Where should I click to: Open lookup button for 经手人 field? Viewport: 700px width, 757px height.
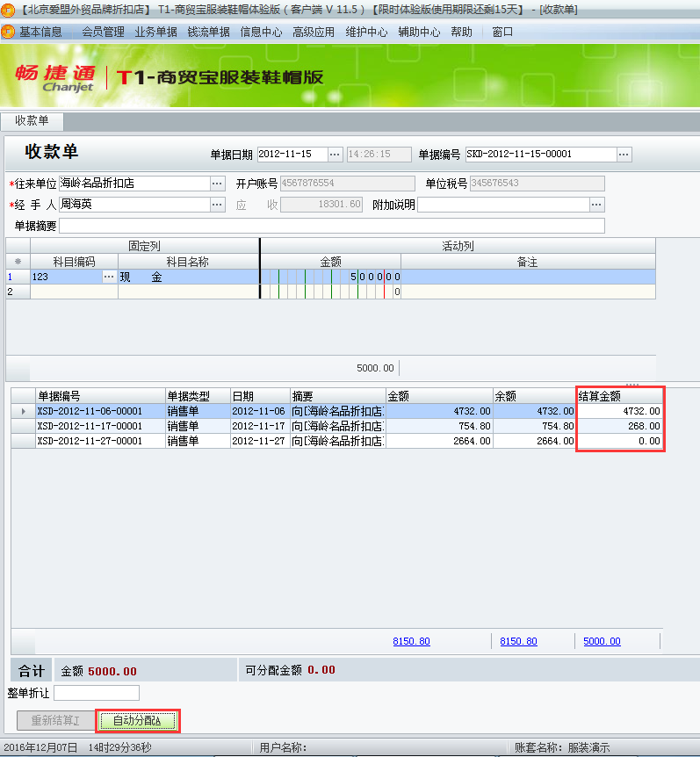(217, 205)
